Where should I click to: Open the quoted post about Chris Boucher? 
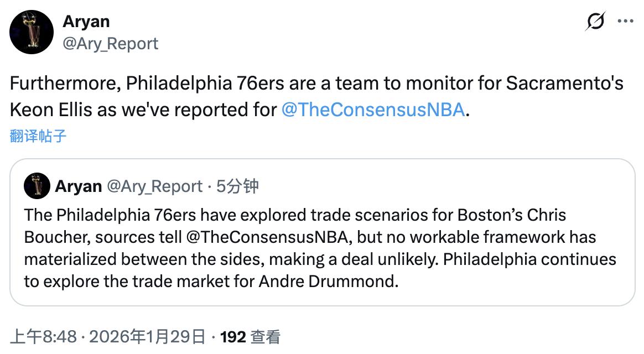pyautogui.click(x=322, y=249)
